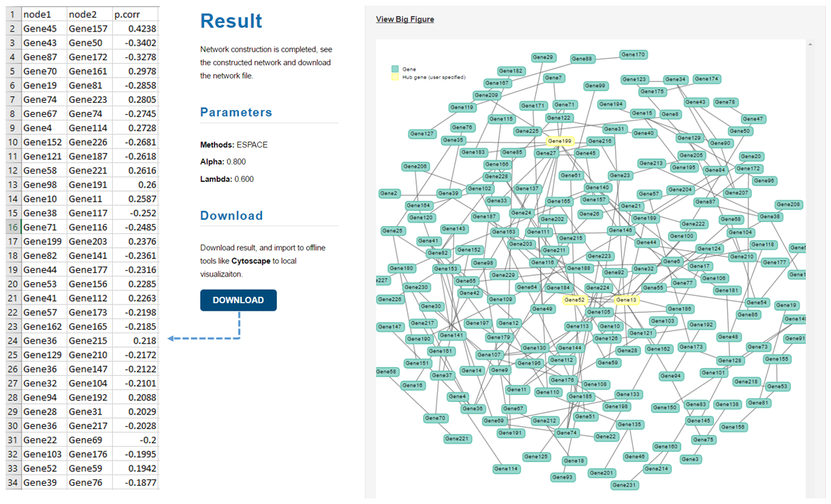
Task: Click the DOWNLOAD button
Action: click(x=238, y=300)
